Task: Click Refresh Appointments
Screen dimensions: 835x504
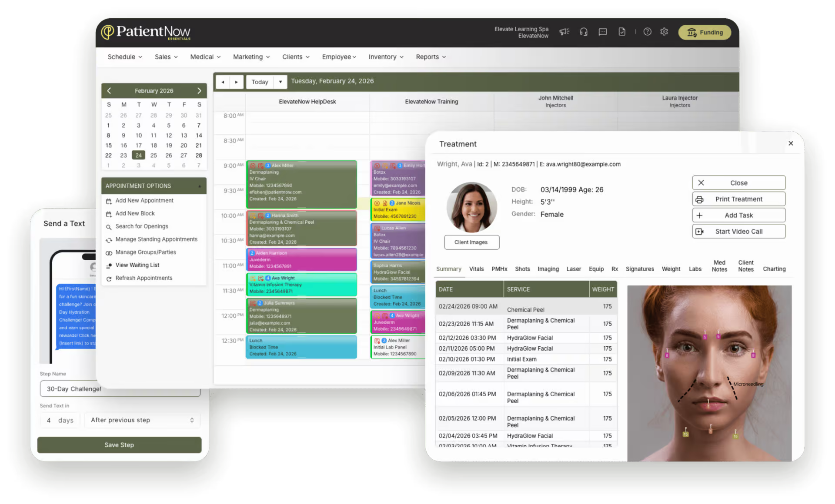Action: [x=144, y=279]
